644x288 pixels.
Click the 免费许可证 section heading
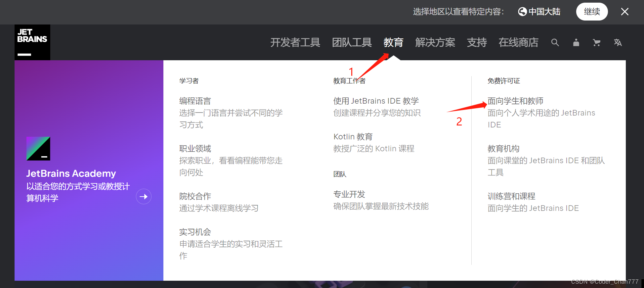[504, 81]
